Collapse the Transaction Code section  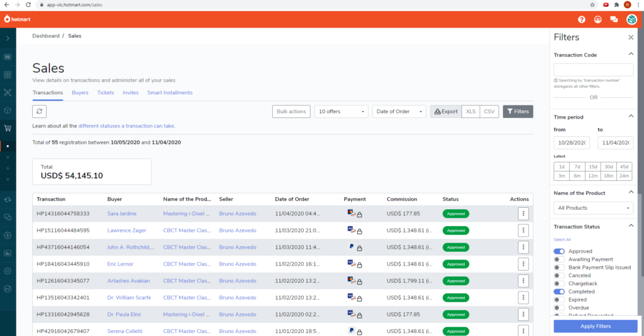(631, 54)
